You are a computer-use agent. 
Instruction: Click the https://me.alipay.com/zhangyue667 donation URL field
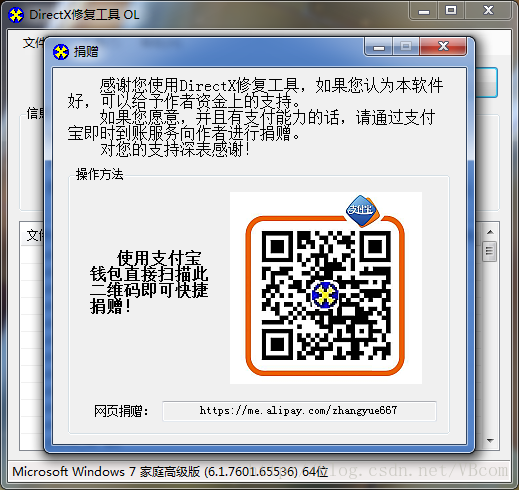coord(299,411)
